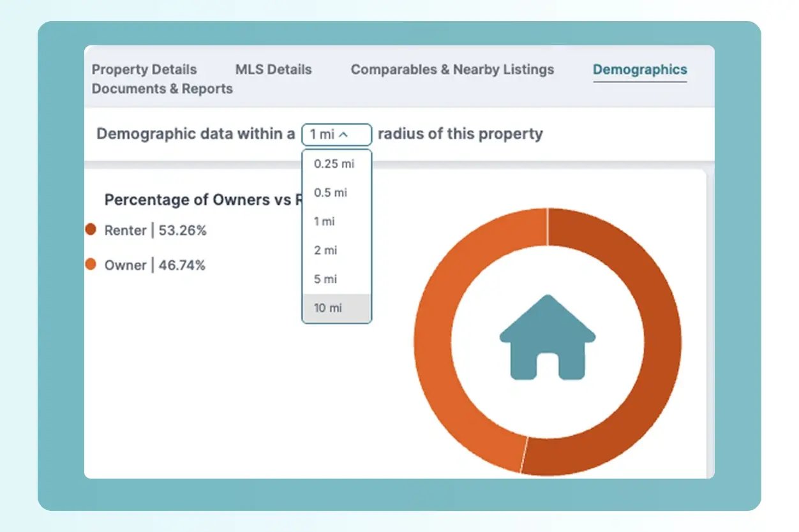Click the dark orange Renter legend dot
Screen dimensions: 799x532
coord(91,230)
